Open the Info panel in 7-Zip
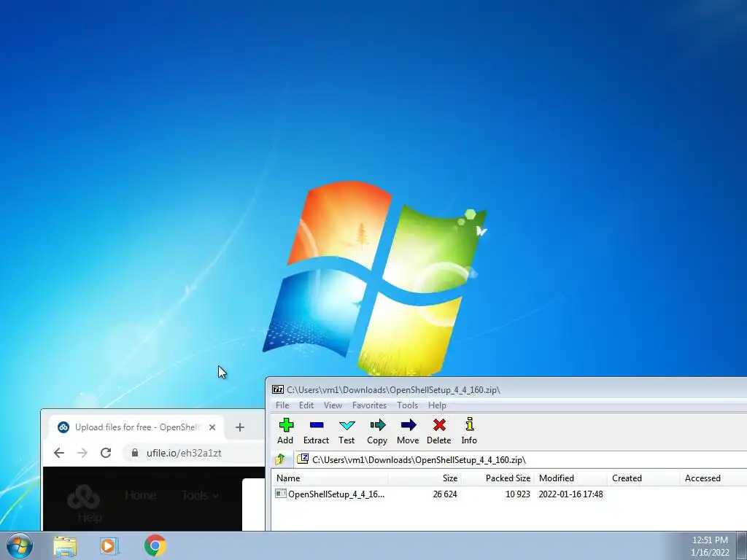The width and height of the screenshot is (747, 560). (x=469, y=431)
